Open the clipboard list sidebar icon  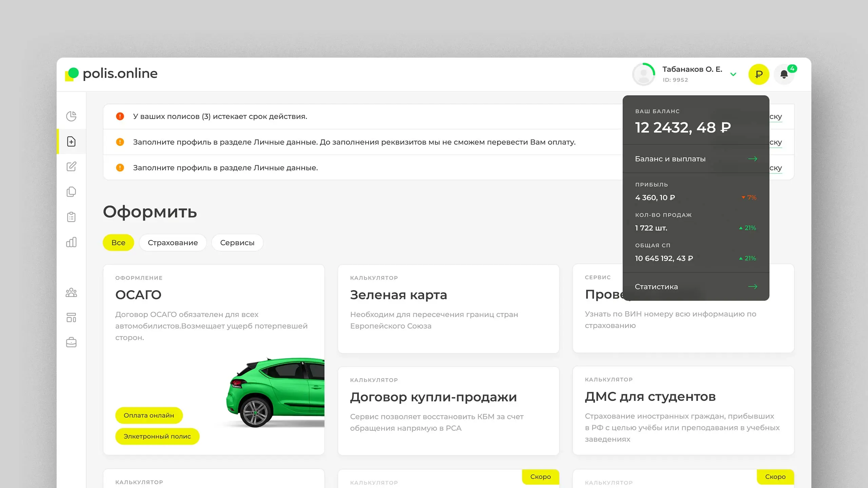[x=71, y=217]
